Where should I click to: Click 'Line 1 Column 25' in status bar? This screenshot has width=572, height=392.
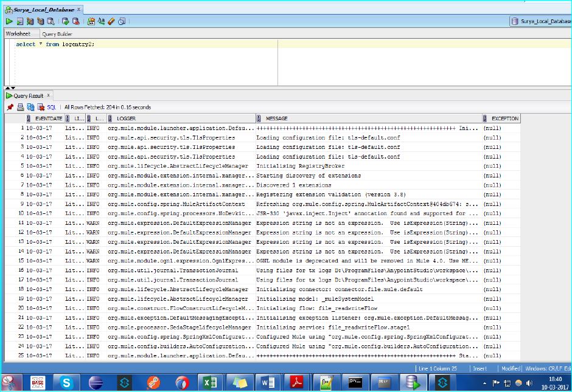(x=438, y=368)
